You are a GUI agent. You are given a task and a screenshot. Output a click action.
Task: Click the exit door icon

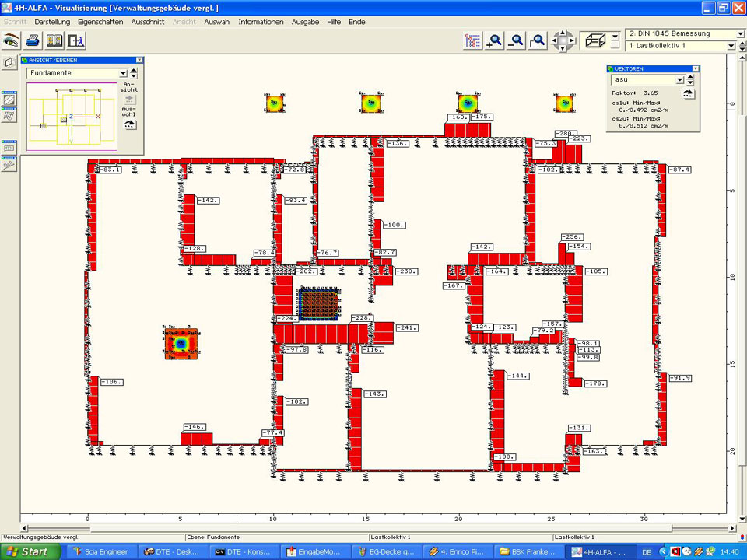click(x=75, y=40)
